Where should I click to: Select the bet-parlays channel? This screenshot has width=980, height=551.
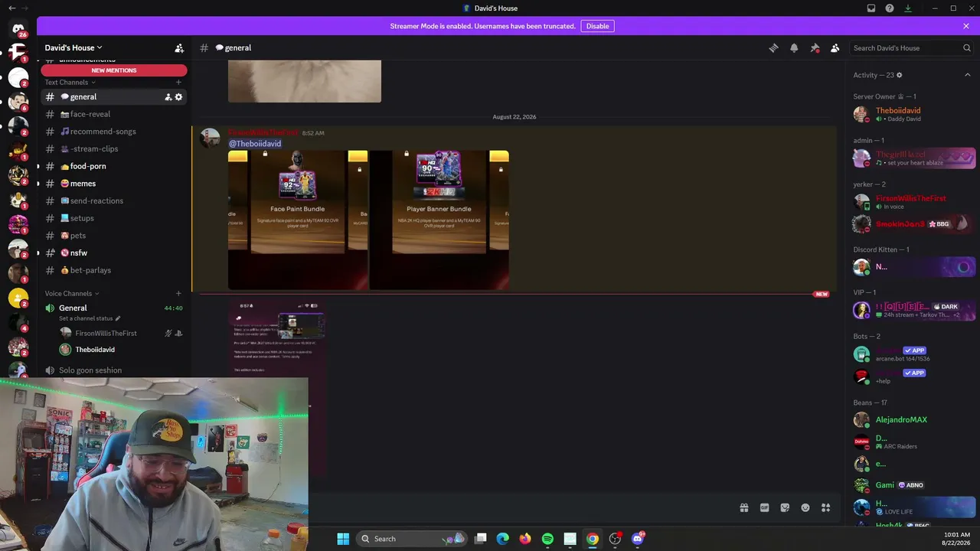point(114,270)
